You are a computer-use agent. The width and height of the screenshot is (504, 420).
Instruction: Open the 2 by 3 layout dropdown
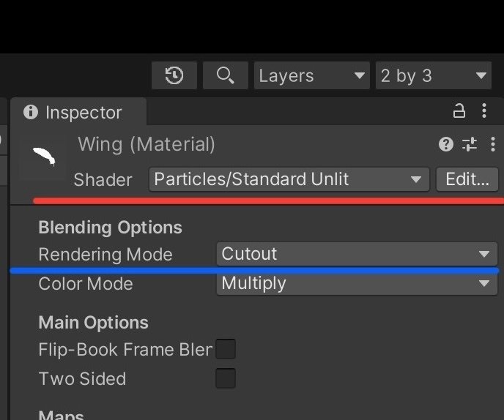coord(433,76)
